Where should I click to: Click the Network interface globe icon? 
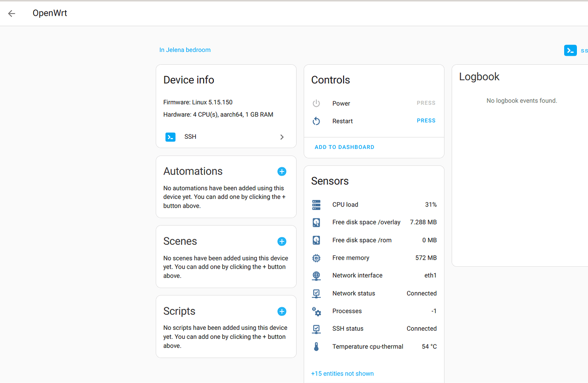click(316, 275)
